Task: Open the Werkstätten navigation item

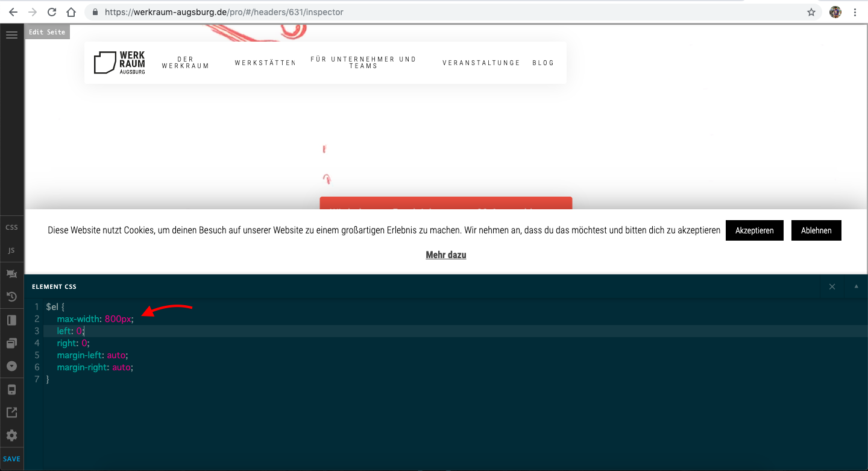Action: pyautogui.click(x=265, y=63)
